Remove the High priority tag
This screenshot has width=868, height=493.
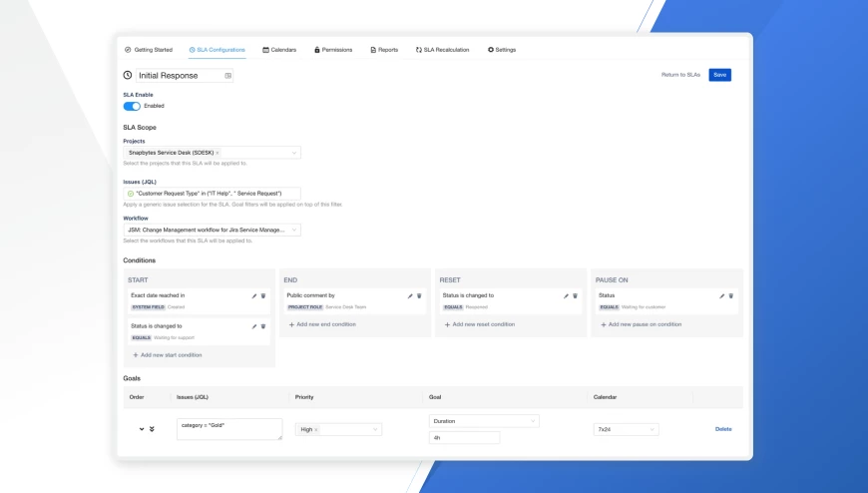(x=316, y=430)
